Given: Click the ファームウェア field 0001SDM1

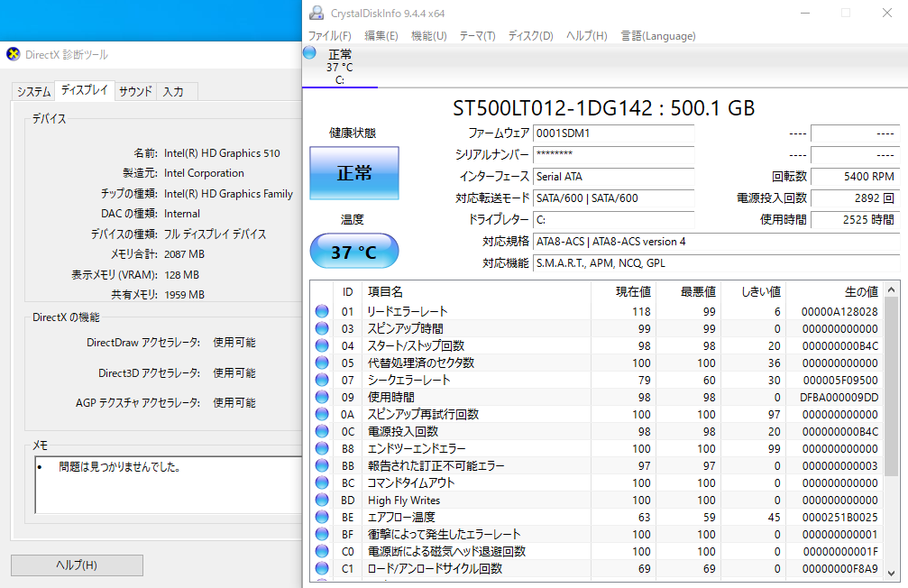Looking at the screenshot, I should pos(613,133).
